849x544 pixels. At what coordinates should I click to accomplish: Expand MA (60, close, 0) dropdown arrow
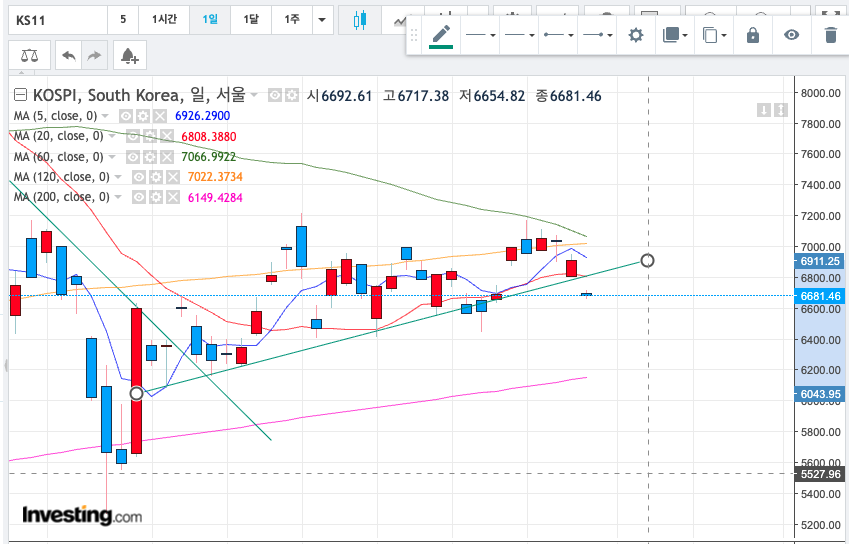pos(112,157)
